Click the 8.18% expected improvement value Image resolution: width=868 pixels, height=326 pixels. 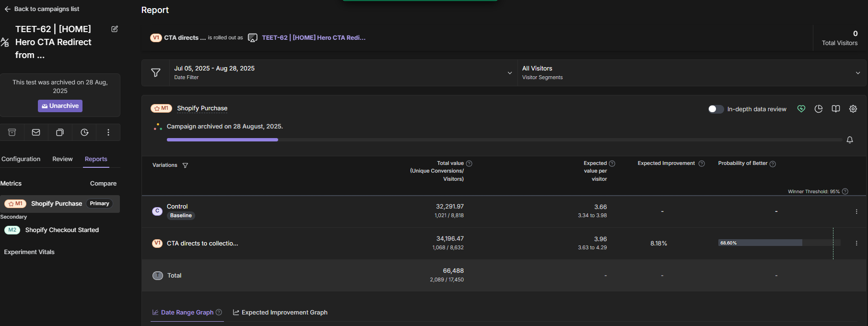(x=658, y=244)
